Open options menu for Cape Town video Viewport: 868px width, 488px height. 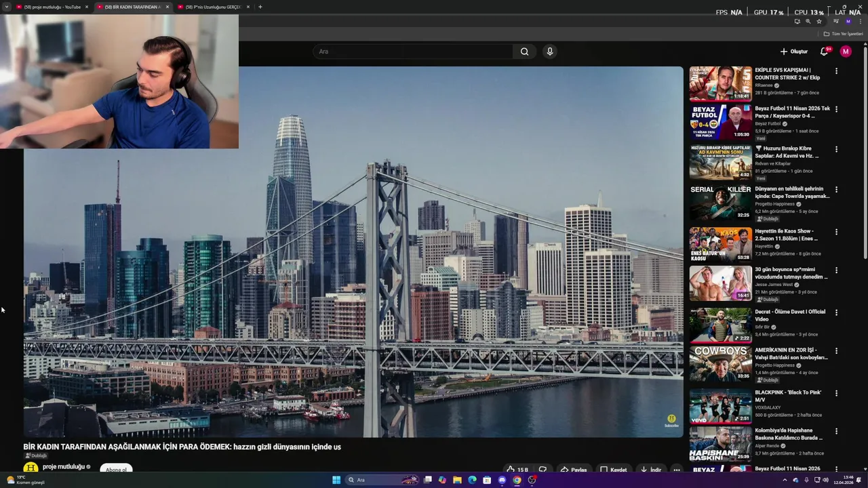pyautogui.click(x=836, y=190)
